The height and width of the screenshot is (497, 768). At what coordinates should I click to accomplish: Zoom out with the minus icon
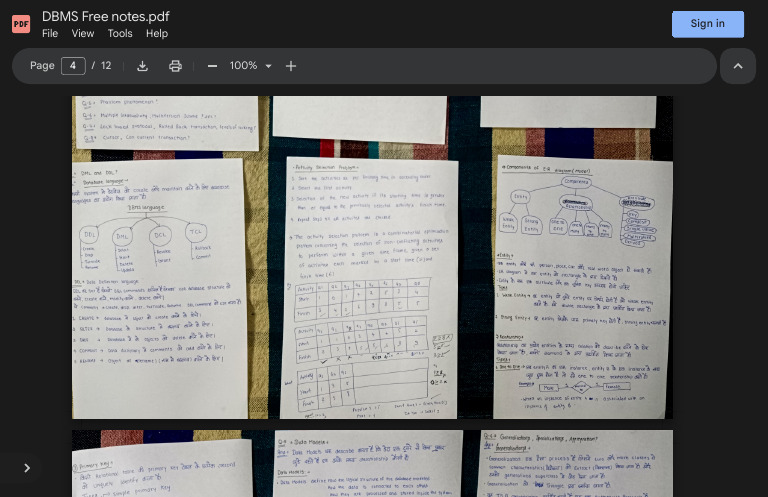pyautogui.click(x=212, y=66)
